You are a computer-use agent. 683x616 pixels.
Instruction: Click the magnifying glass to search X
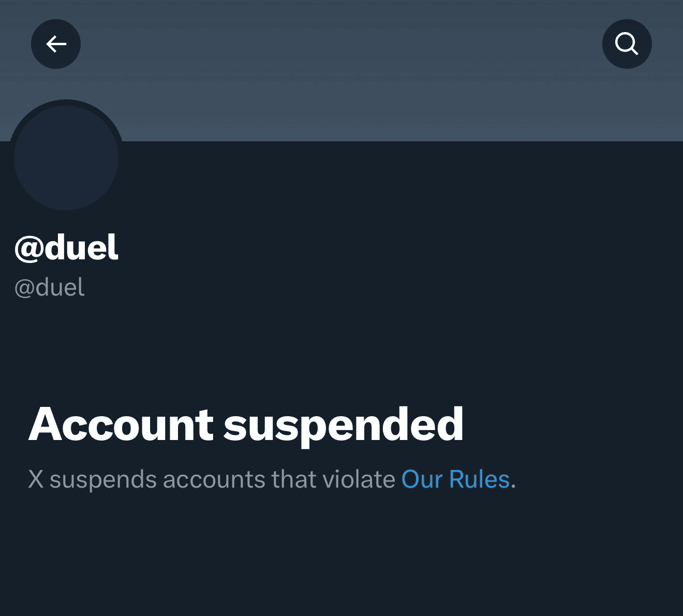[x=627, y=44]
